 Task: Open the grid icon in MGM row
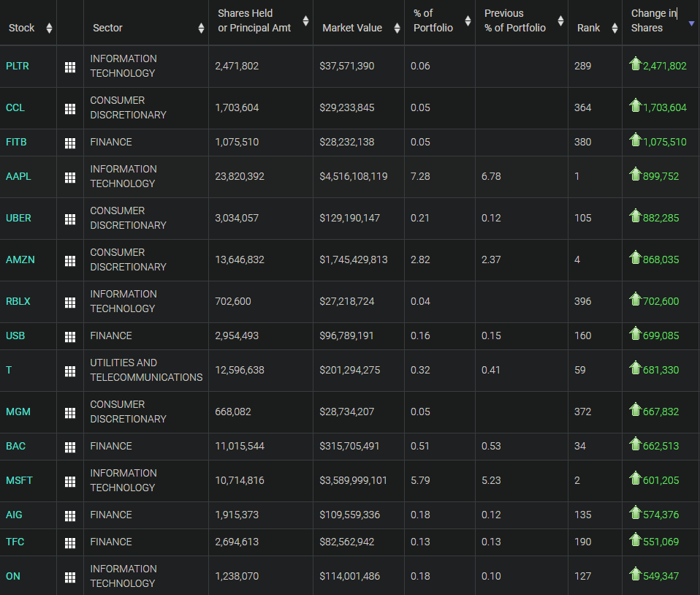[x=70, y=413]
